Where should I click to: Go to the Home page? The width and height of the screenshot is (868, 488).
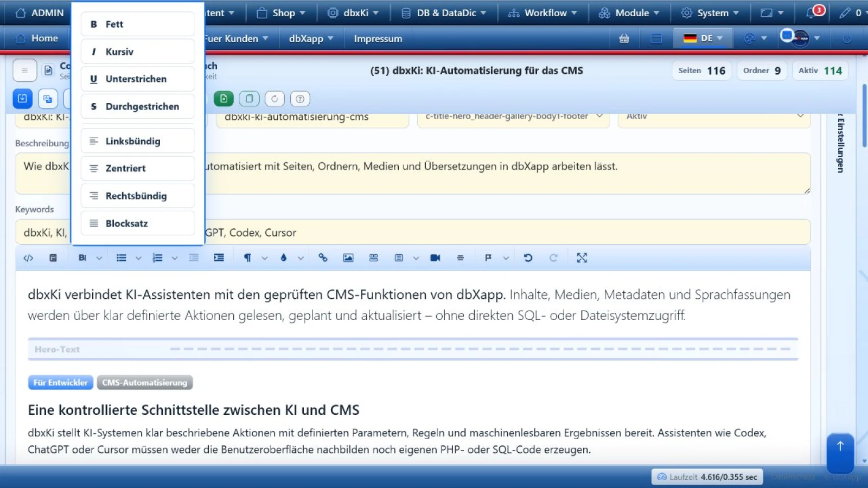(37, 38)
